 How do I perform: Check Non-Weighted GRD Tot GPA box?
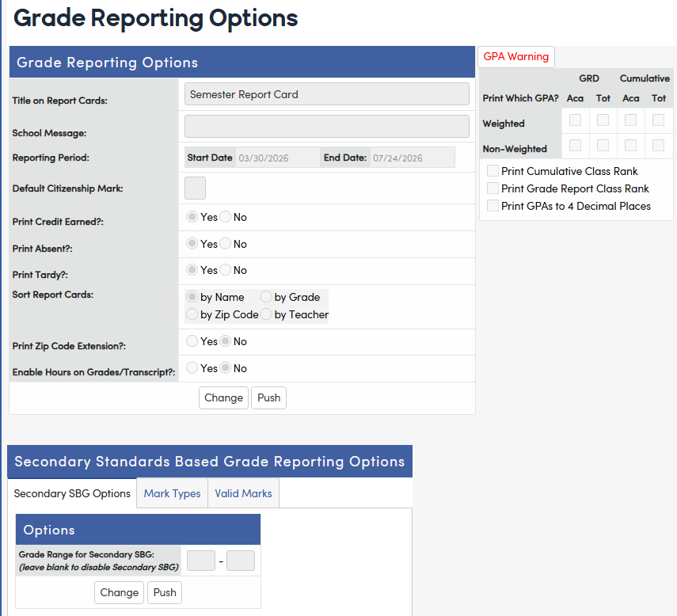pos(603,146)
